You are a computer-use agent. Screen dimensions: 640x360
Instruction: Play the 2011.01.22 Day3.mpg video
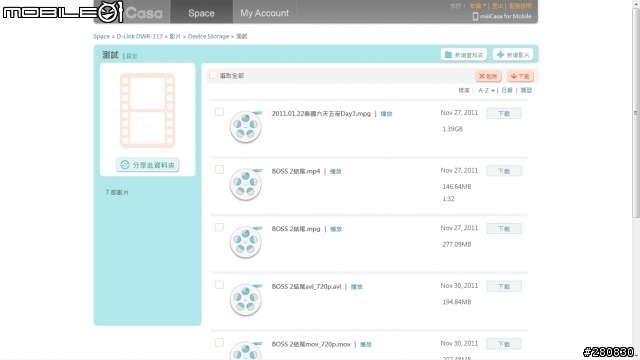[x=386, y=114]
